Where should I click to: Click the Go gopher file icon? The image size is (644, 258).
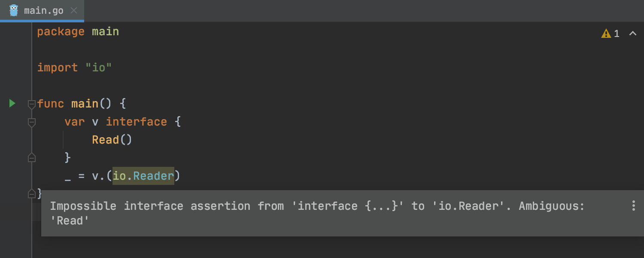(x=14, y=10)
